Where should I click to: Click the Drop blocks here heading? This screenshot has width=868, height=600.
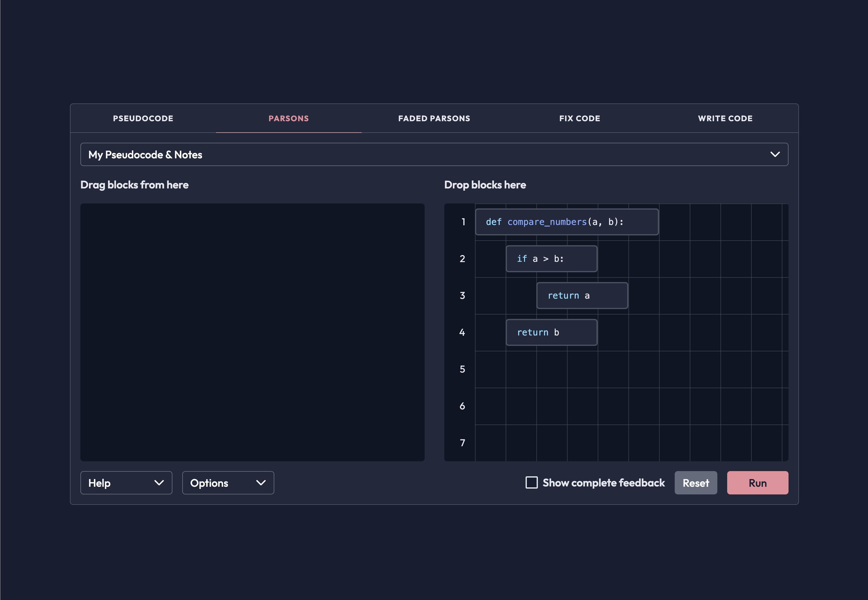coord(485,185)
